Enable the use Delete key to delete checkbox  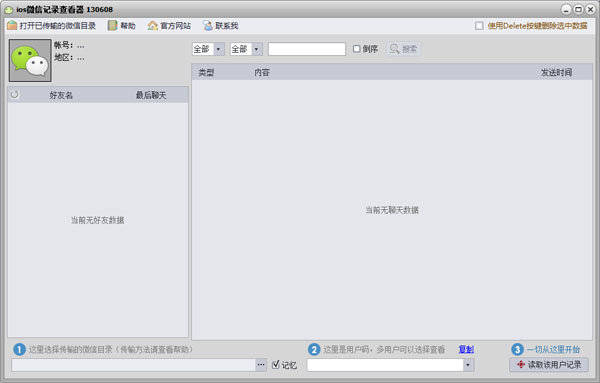479,26
